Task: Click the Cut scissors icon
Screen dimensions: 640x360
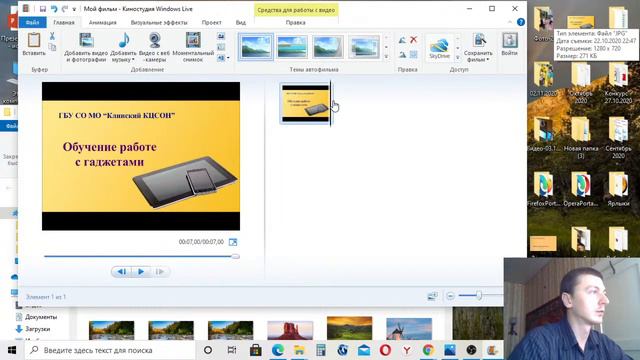Action: [x=52, y=36]
